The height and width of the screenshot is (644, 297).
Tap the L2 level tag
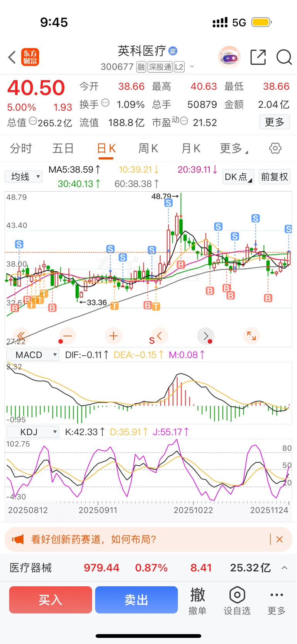179,67
